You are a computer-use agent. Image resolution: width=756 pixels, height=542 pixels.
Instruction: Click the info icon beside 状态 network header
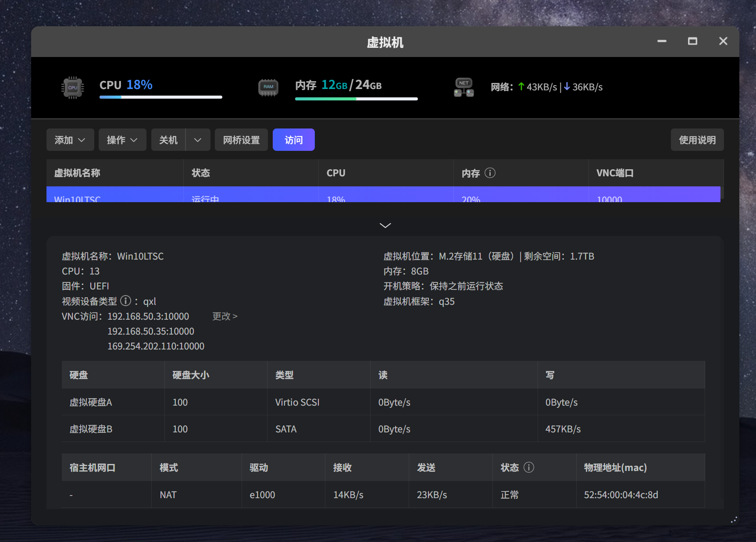529,467
